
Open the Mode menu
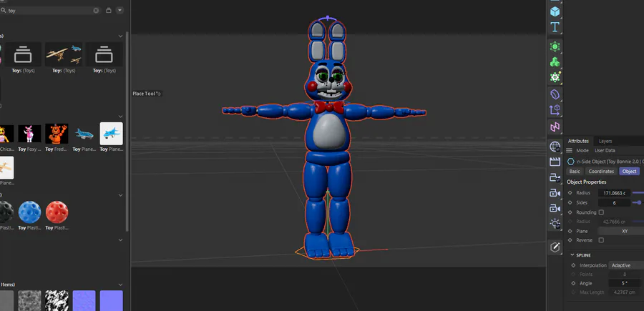582,151
